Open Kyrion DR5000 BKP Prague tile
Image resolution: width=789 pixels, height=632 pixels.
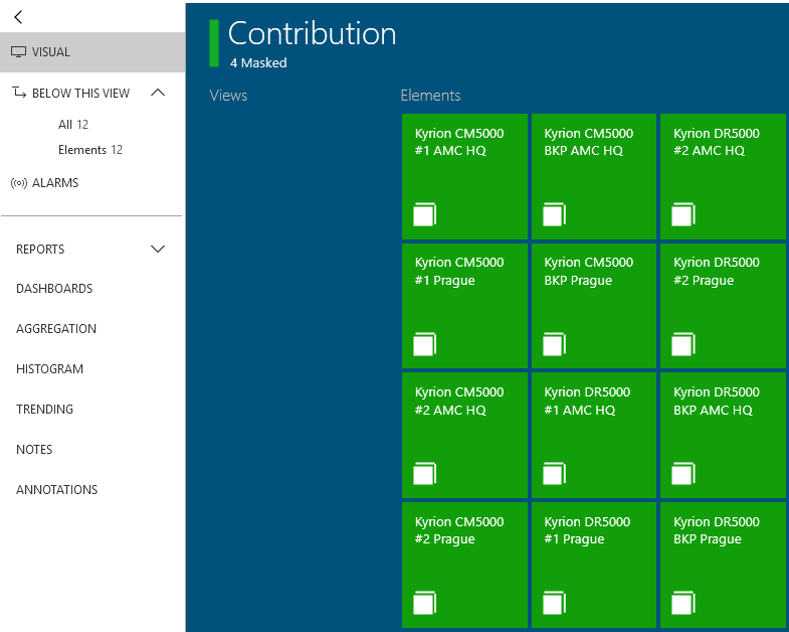(723, 565)
